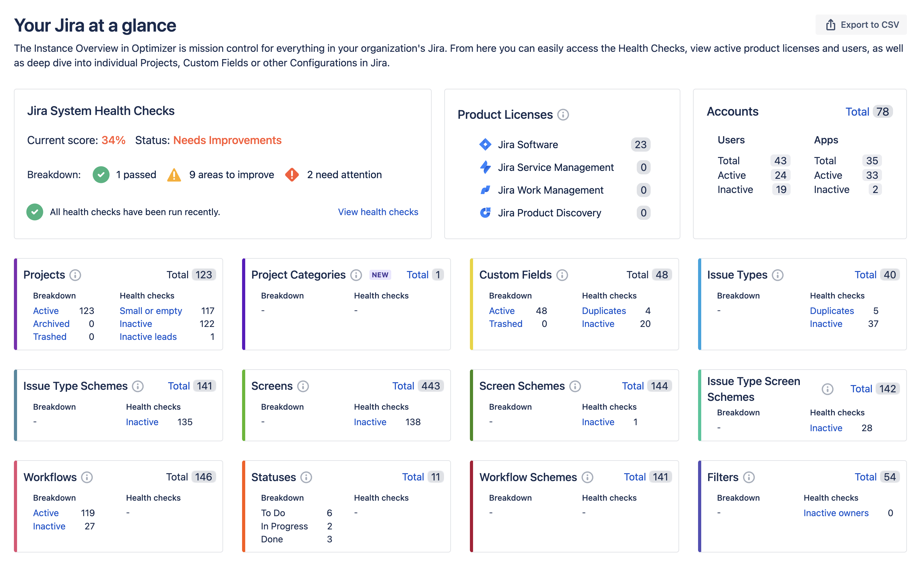Open the Custom Fields info icon

click(x=562, y=275)
